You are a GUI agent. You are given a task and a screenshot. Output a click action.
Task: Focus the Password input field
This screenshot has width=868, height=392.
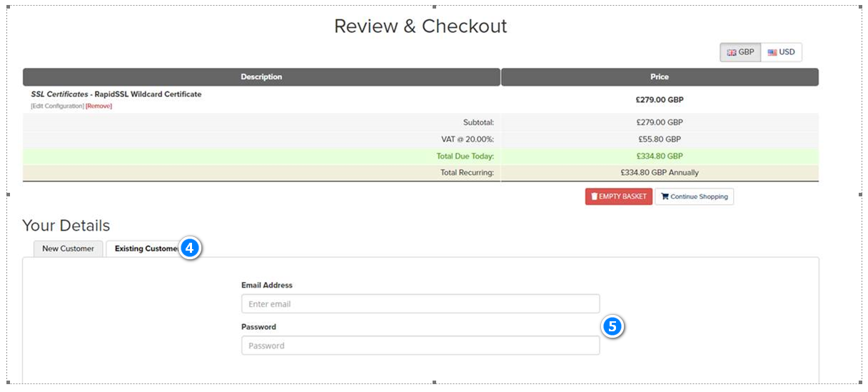point(420,346)
